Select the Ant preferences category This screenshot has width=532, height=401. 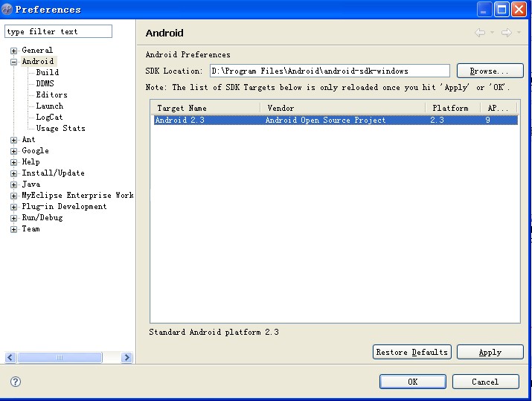[28, 139]
